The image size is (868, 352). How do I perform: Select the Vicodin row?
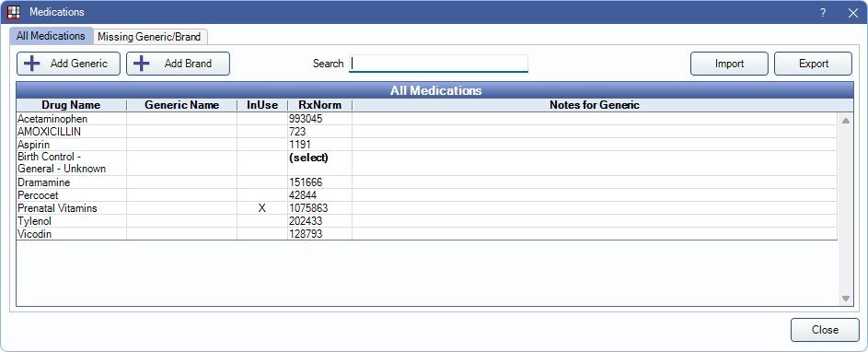click(x=427, y=234)
